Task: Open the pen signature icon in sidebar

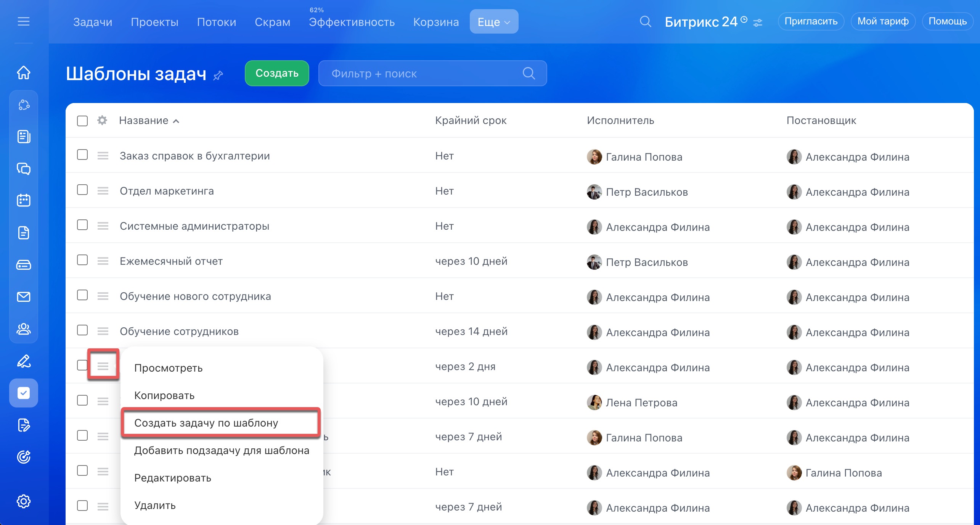Action: coord(24,361)
